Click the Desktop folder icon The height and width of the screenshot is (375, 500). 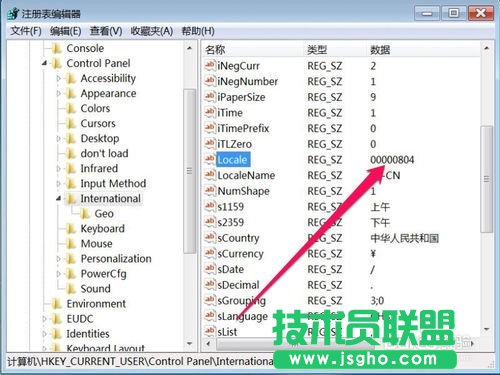[x=71, y=138]
